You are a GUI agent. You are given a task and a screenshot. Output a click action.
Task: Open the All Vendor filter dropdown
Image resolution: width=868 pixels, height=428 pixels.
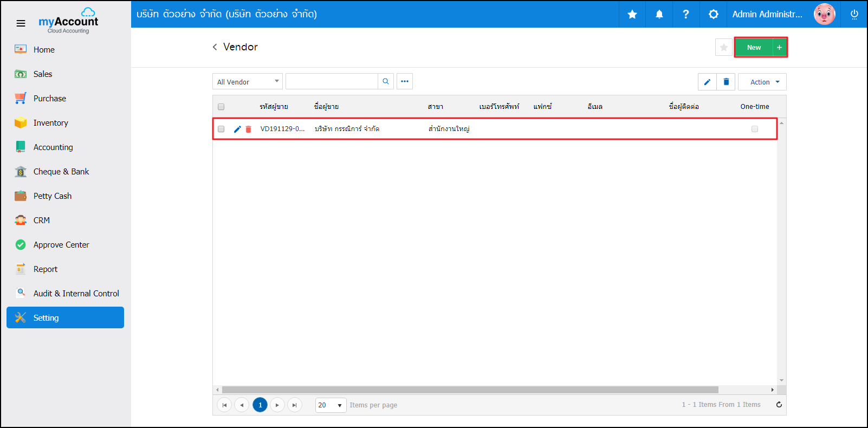click(x=248, y=82)
